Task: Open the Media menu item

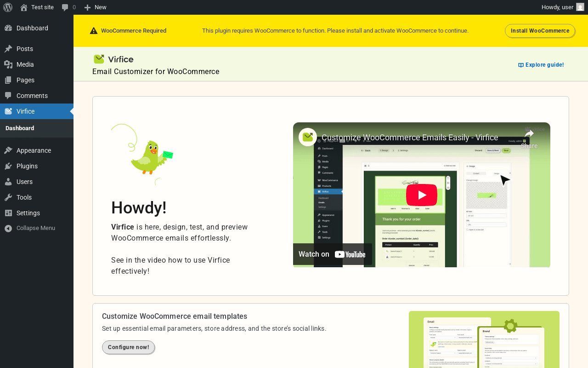Action: (37, 64)
